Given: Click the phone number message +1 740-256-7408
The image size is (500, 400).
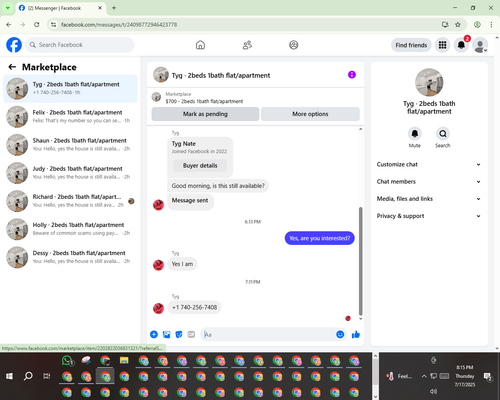Looking at the screenshot, I should (195, 307).
